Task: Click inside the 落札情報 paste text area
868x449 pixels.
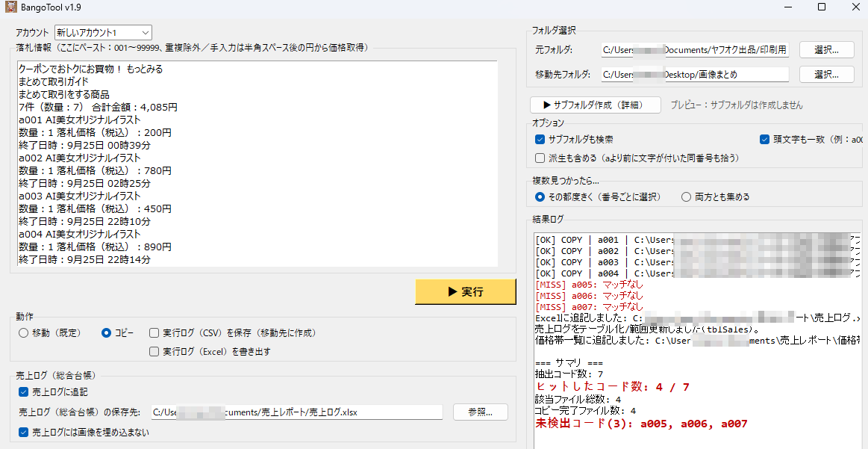Action: pos(257,164)
